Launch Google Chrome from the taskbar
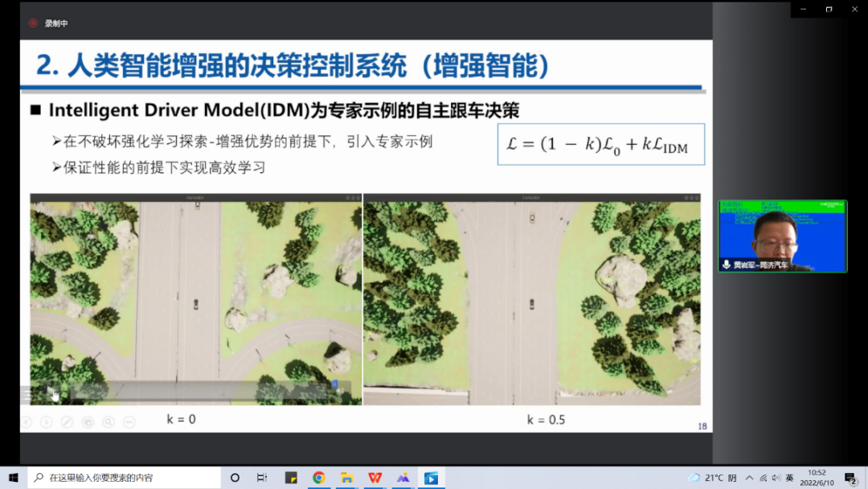868x489 pixels. [318, 478]
